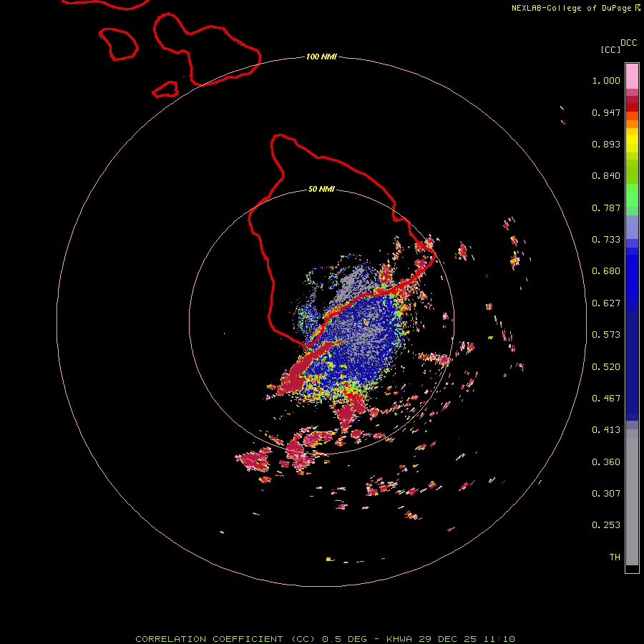The width and height of the screenshot is (644, 644).
Task: Click the 100 NMI range ring label
Action: coord(321,57)
